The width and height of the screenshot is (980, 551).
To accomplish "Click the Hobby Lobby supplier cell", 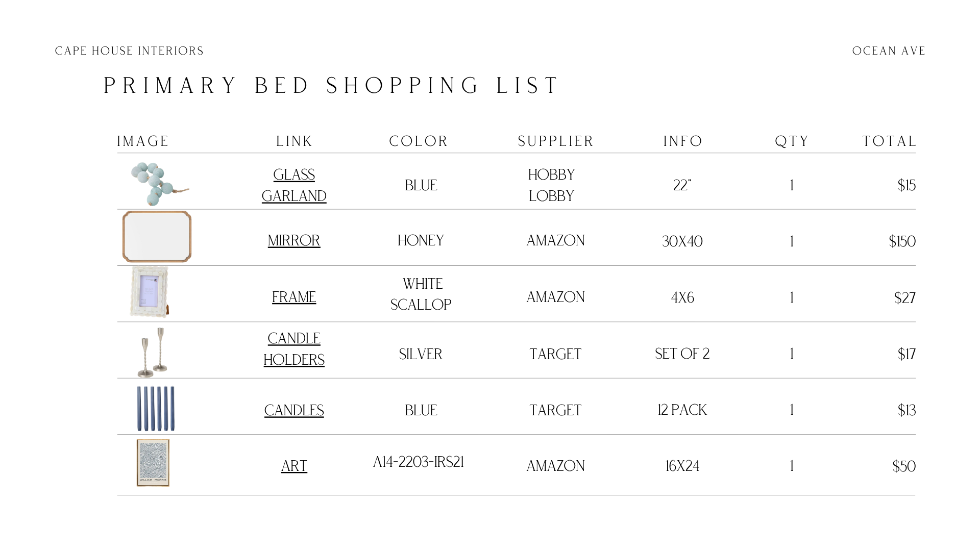I will [551, 185].
